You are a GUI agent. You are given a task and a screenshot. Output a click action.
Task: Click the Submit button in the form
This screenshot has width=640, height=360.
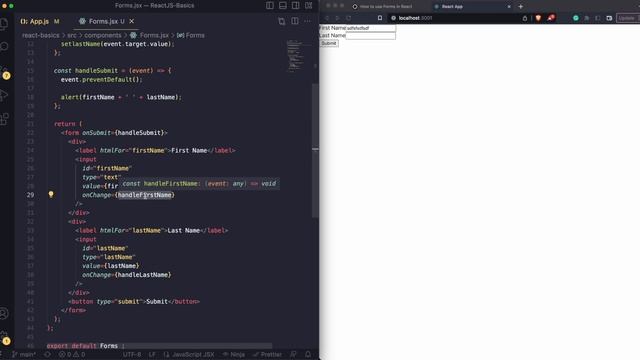[329, 43]
